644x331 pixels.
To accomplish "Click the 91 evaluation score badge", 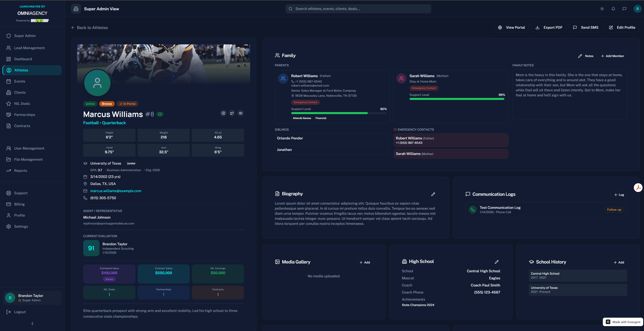I will (91, 248).
